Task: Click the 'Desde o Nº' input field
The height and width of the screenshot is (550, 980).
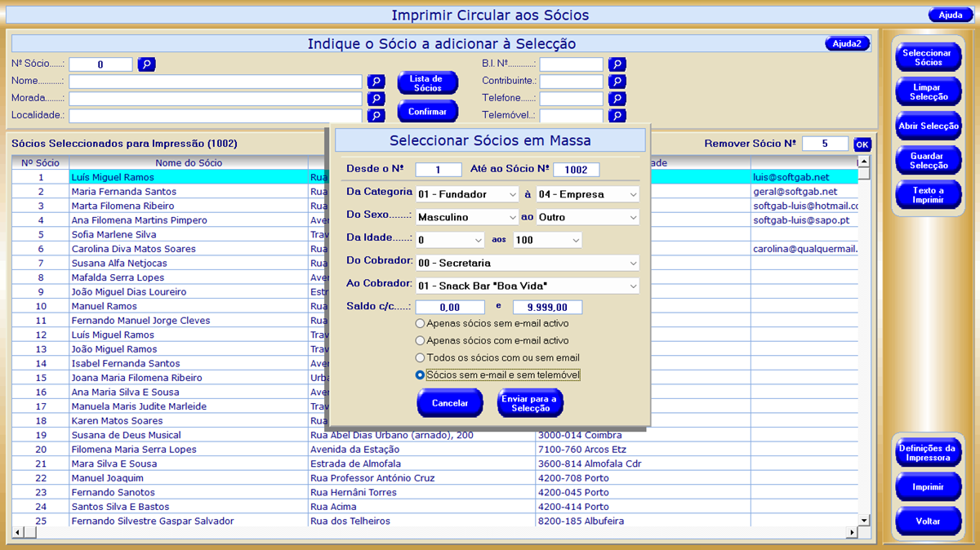Action: click(439, 170)
